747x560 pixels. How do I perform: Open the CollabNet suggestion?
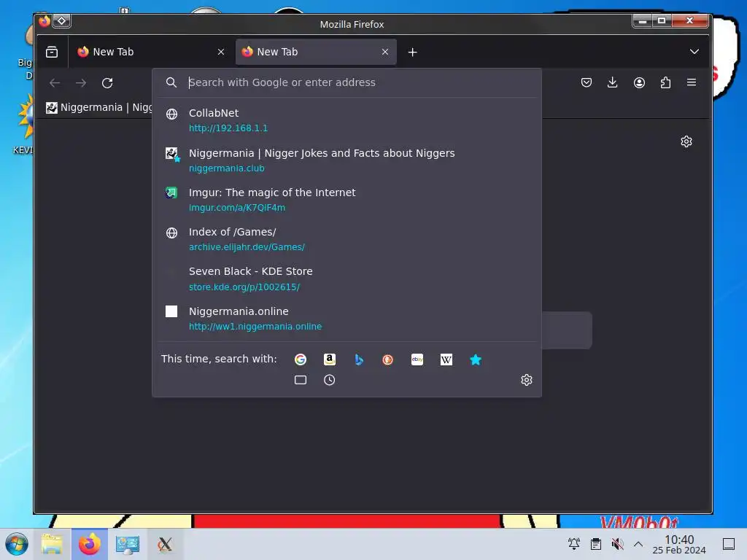tap(347, 120)
